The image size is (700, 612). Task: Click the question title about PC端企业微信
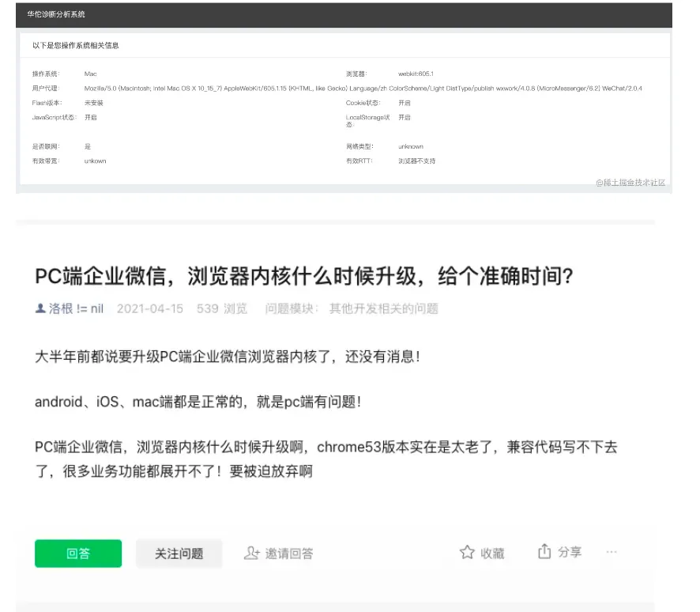(304, 276)
